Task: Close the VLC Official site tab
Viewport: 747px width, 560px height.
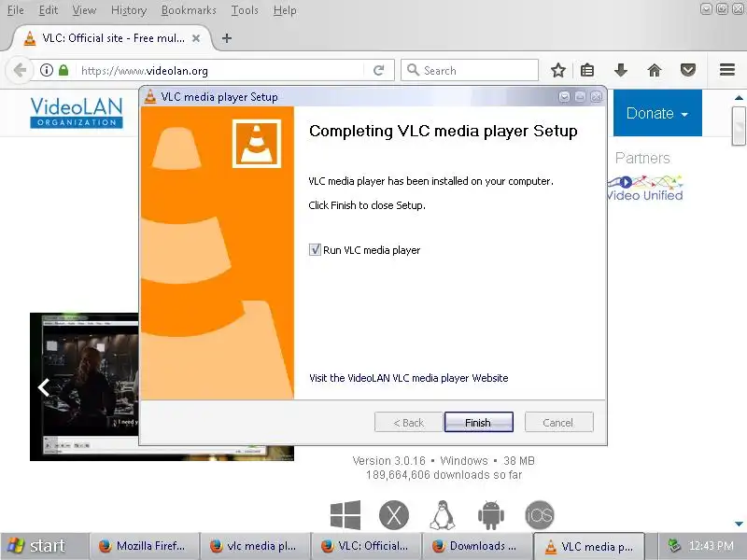Action: 196,38
